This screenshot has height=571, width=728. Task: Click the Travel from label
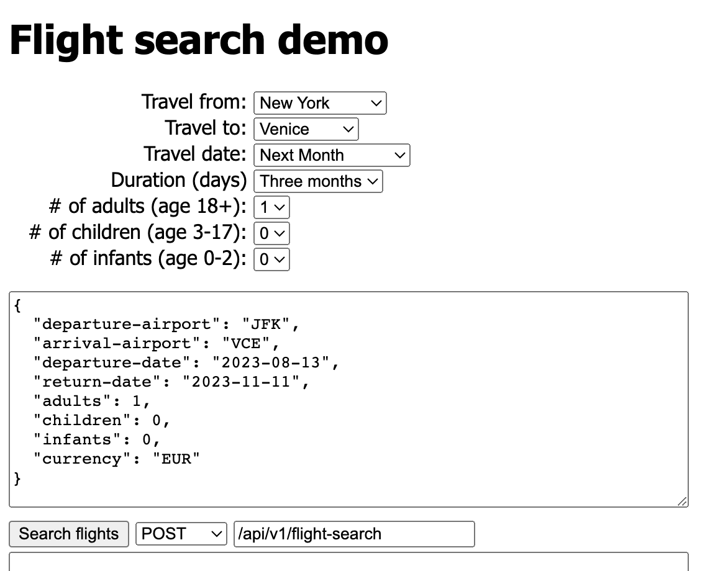click(193, 102)
